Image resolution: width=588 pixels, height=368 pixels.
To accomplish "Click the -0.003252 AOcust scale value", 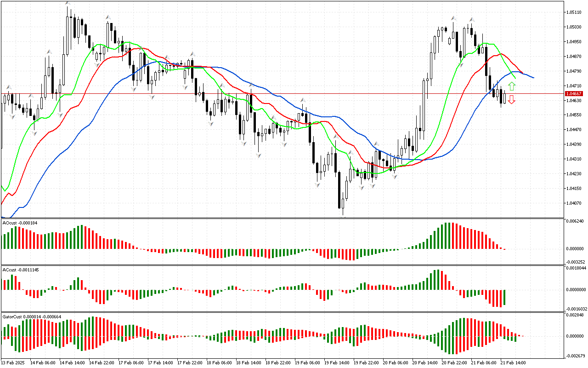I will point(575,261).
